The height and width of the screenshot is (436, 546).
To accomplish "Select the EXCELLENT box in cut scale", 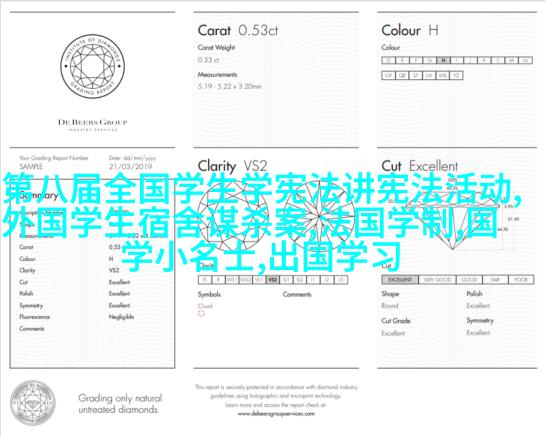I will pyautogui.click(x=400, y=280).
